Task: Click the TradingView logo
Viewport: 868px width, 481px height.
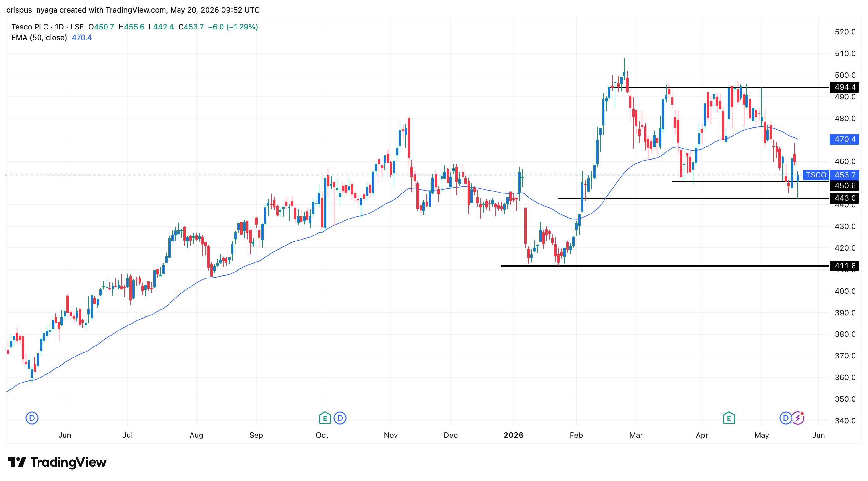Action: coord(57,462)
